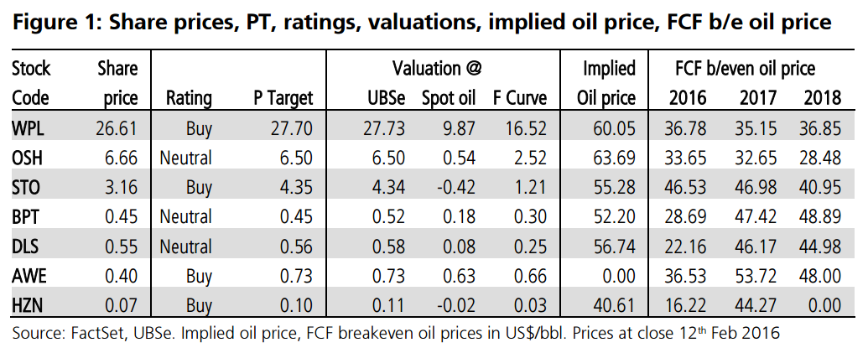
Task: Select STO spot oil valuation -0.42
Action: (456, 185)
